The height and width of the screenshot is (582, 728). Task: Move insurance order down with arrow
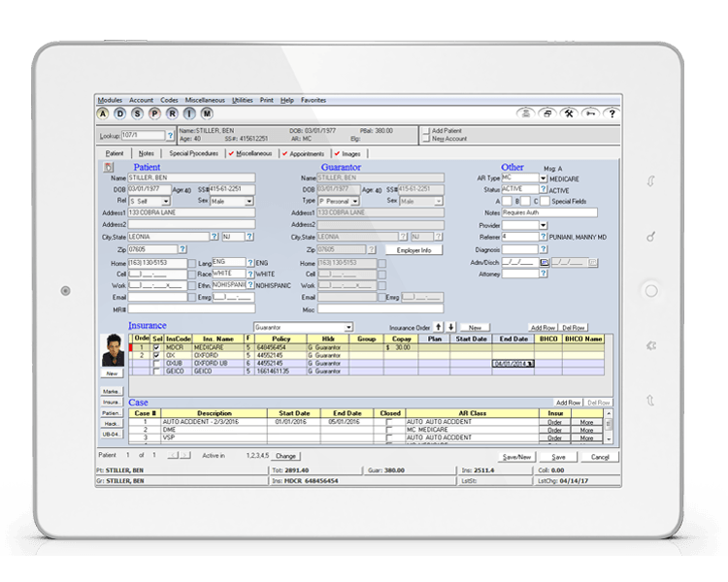(x=450, y=327)
